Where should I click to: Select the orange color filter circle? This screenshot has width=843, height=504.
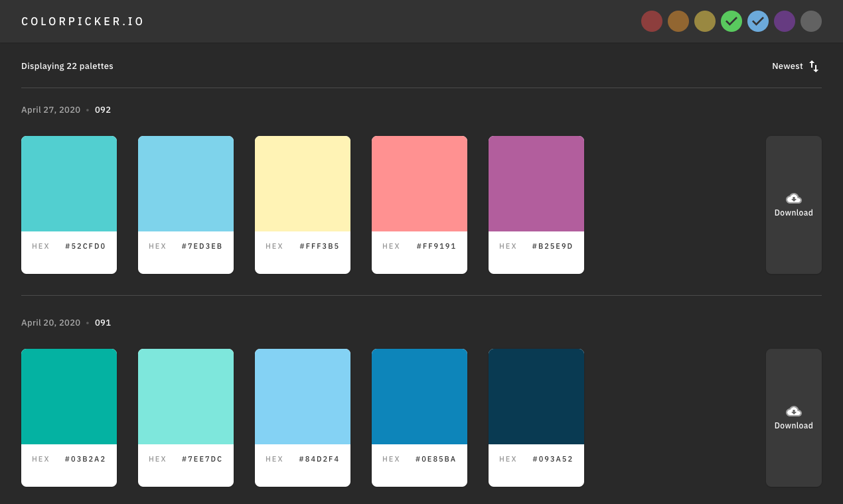pyautogui.click(x=678, y=21)
